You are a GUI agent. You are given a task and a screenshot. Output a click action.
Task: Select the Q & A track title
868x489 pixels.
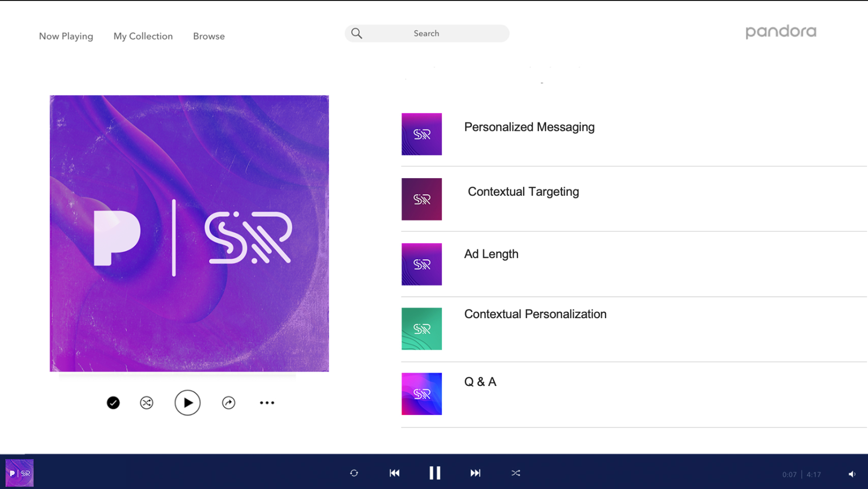pos(480,382)
